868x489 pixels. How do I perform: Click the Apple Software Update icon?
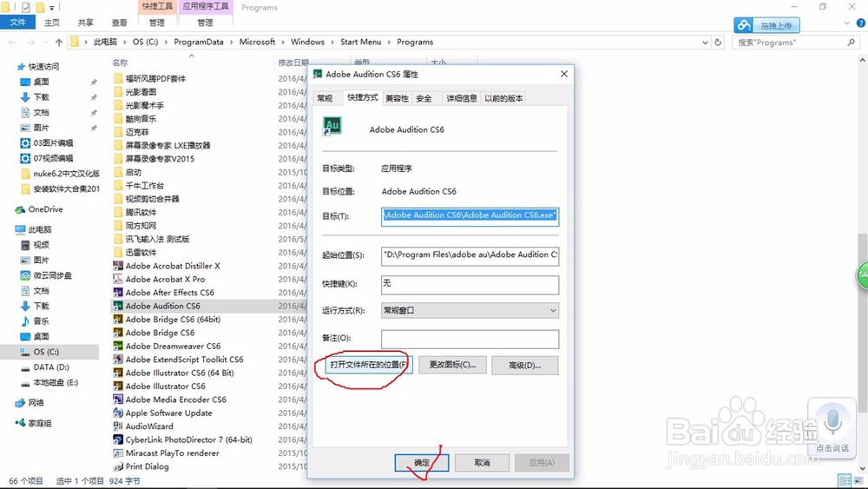pyautogui.click(x=118, y=413)
